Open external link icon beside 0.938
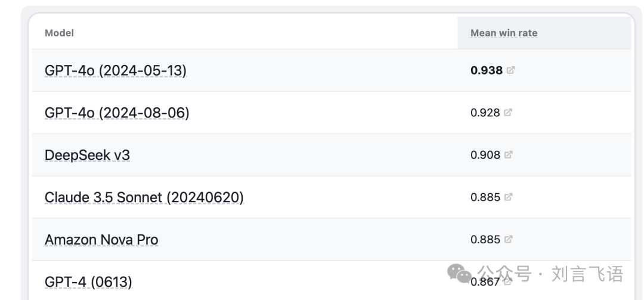 [510, 70]
